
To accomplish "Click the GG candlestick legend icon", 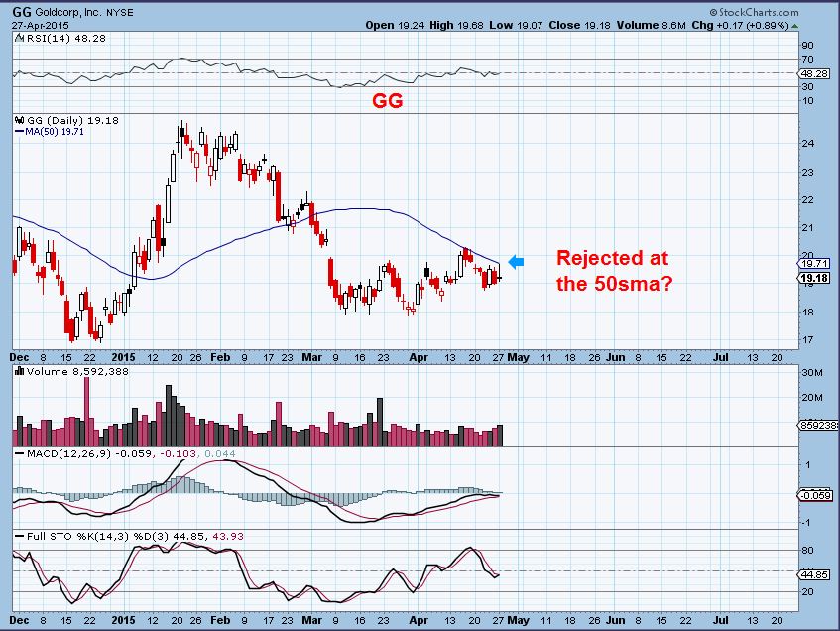I will pos(20,120).
